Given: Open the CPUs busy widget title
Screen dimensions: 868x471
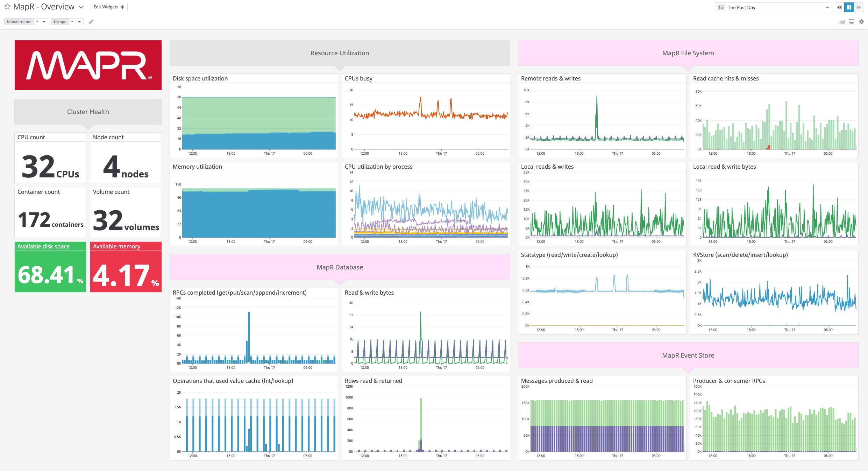Looking at the screenshot, I should click(x=358, y=78).
